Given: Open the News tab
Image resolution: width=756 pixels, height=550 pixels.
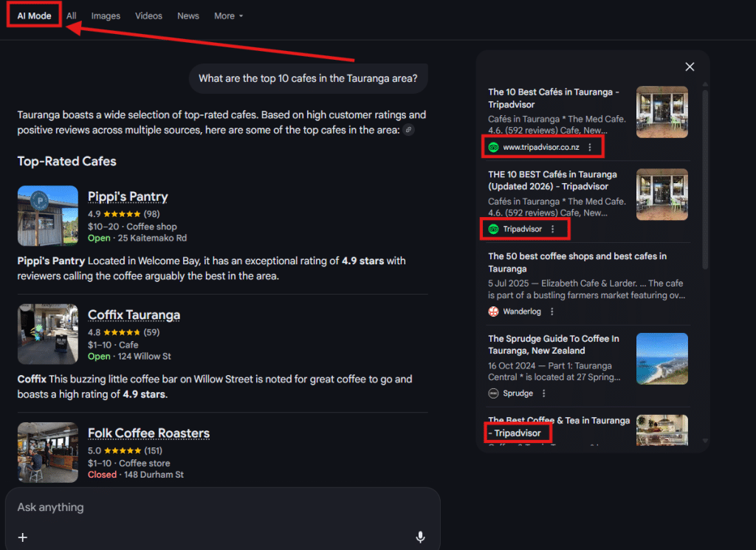Looking at the screenshot, I should pyautogui.click(x=188, y=16).
